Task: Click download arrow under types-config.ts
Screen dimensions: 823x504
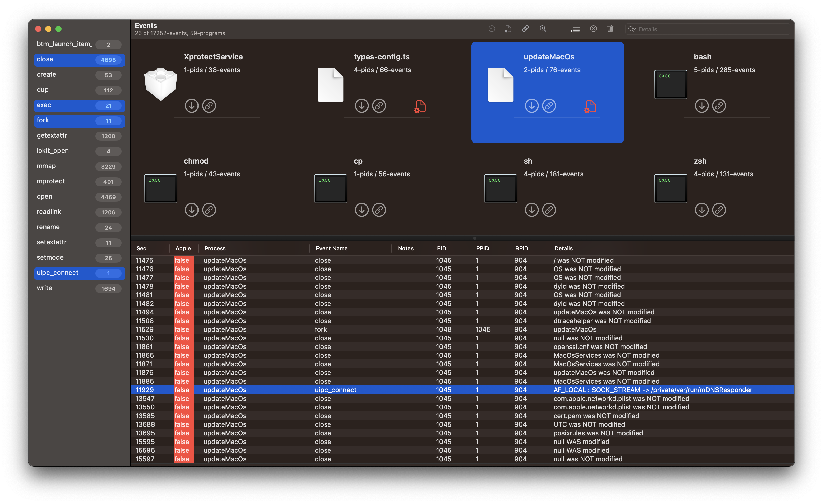Action: click(362, 106)
